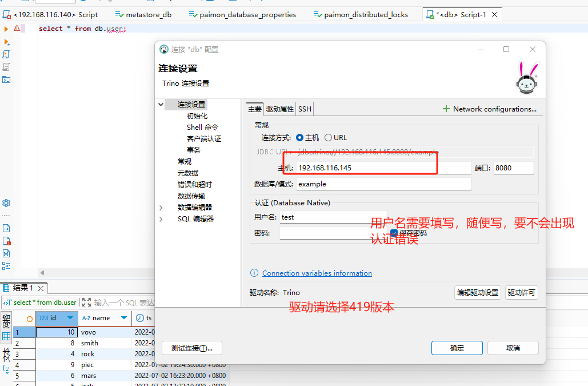Collapse the 连接设置 tree node
The height and width of the screenshot is (386, 588).
pyautogui.click(x=161, y=105)
